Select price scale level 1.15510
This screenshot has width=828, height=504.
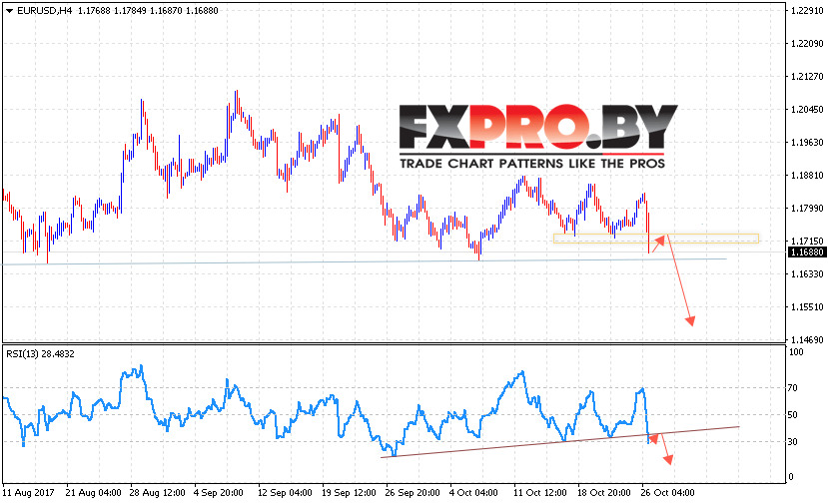807,306
